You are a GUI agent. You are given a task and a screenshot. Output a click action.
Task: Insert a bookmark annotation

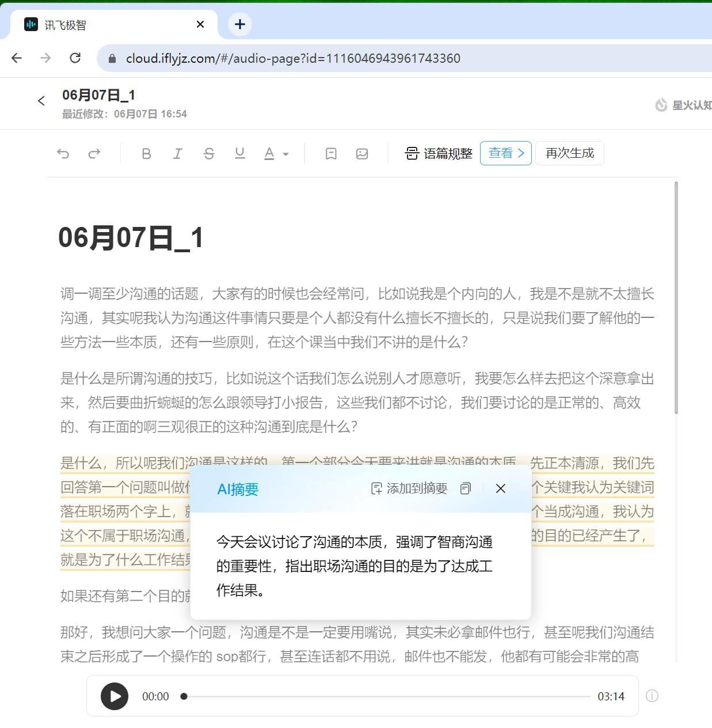coord(330,153)
